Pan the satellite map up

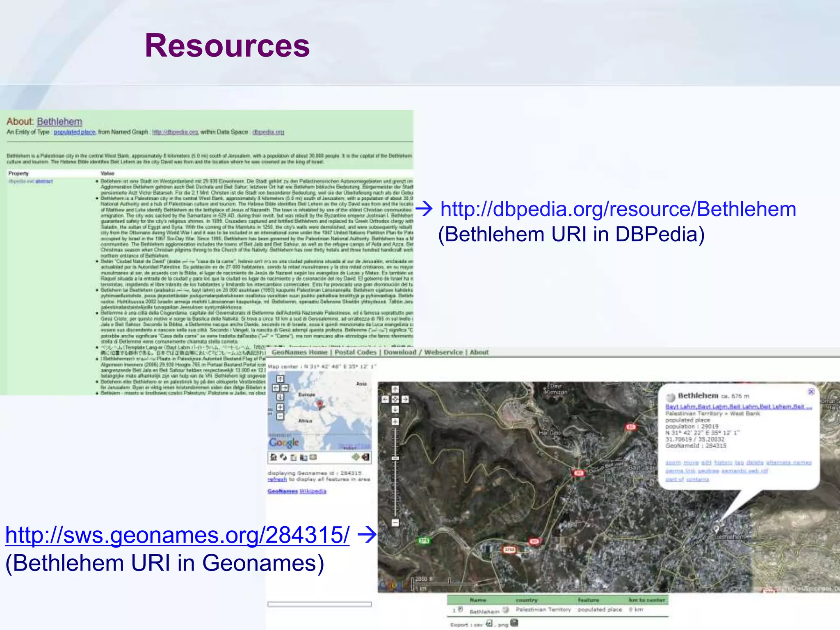395,389
